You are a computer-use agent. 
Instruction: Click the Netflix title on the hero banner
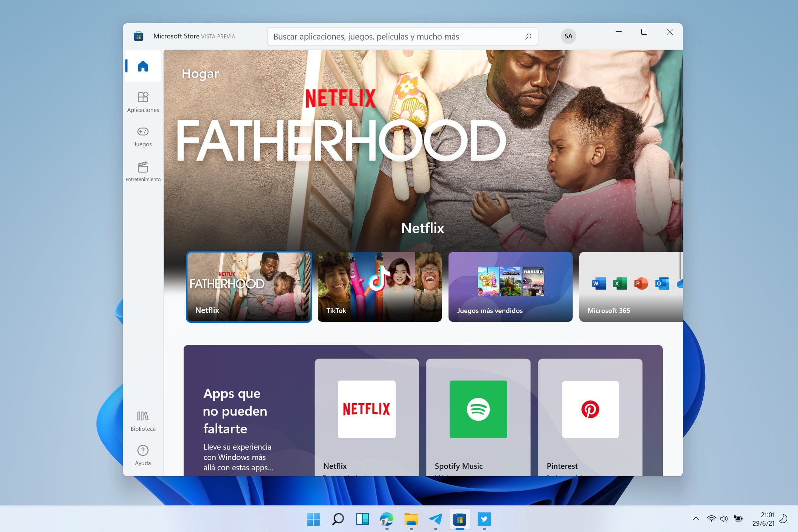tap(423, 228)
